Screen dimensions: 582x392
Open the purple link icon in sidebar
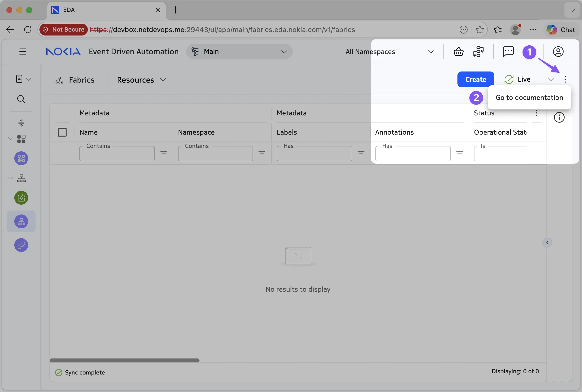(21, 245)
